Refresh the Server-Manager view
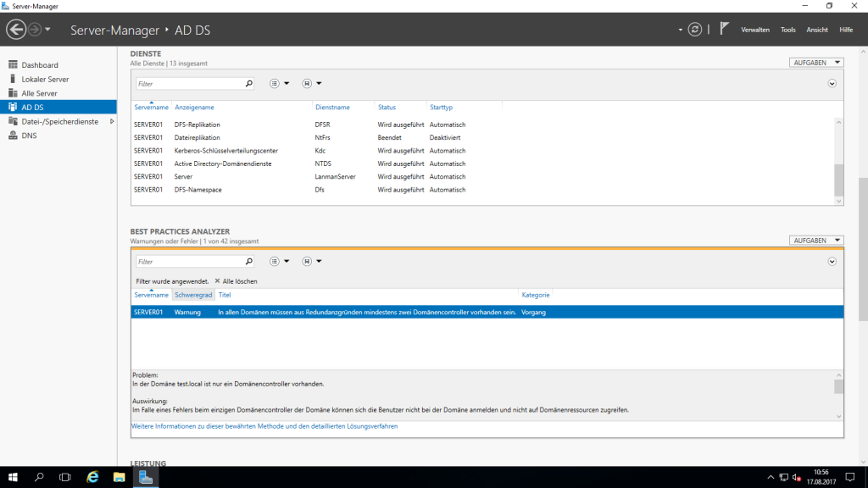Image resolution: width=868 pixels, height=488 pixels. pos(695,30)
